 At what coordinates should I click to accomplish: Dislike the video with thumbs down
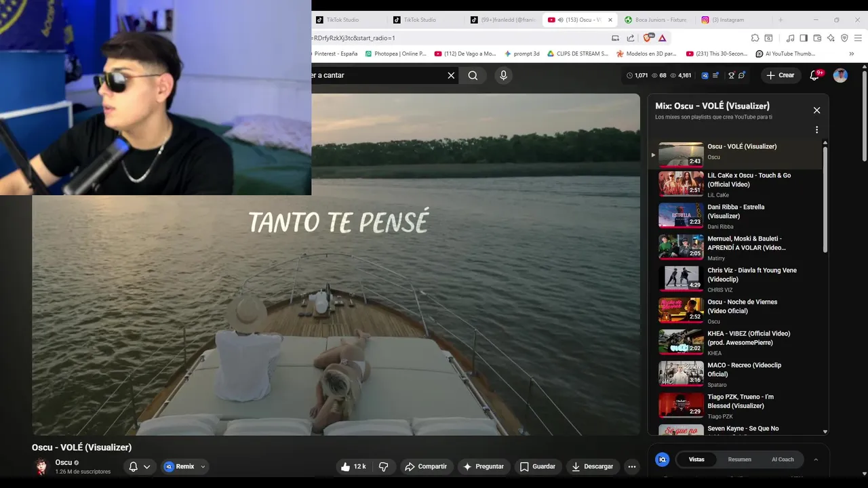pyautogui.click(x=383, y=466)
